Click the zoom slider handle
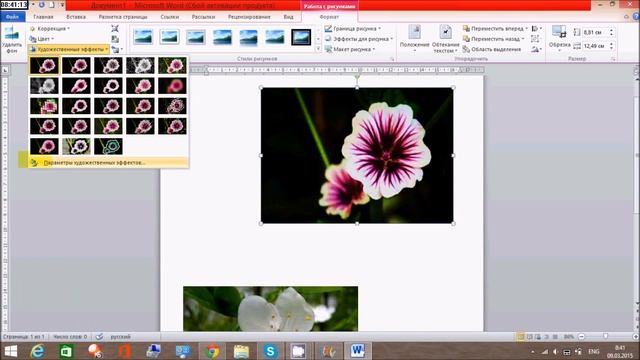Image resolution: width=640 pixels, height=360 pixels. [x=606, y=337]
